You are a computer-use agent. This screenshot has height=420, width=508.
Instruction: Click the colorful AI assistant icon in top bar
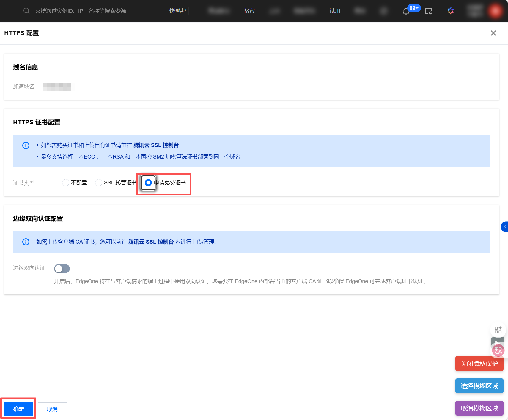point(450,11)
